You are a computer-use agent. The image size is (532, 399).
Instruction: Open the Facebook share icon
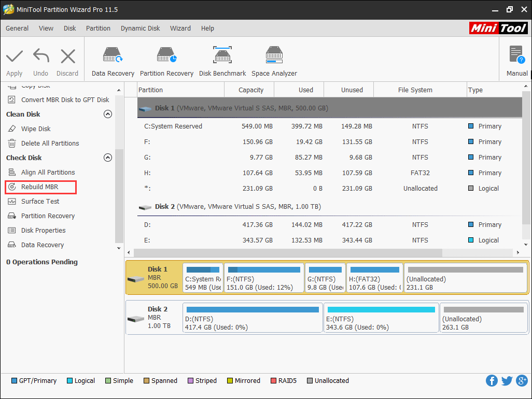click(x=492, y=380)
